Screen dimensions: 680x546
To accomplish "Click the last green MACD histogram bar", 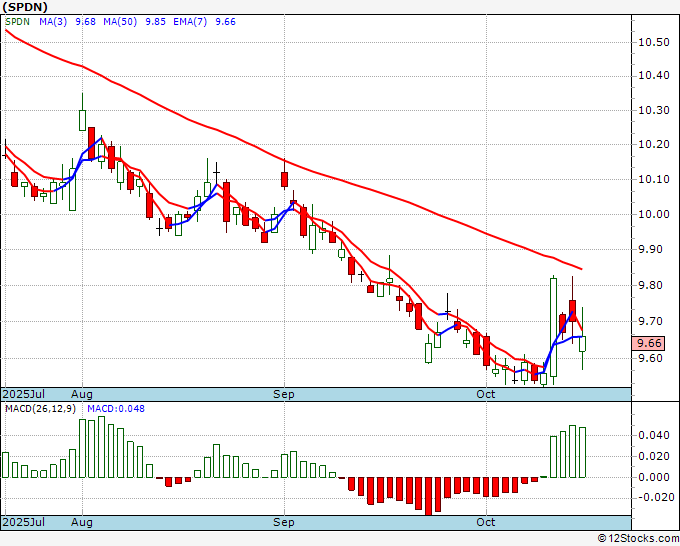I will point(582,452).
